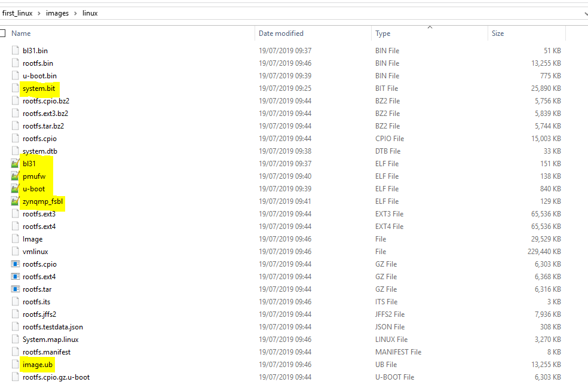Expand the address bar history dropdown
Screen dimensions: 588x385
(584, 13)
